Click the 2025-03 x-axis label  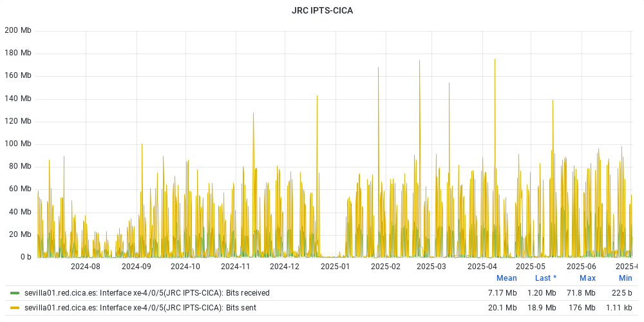[431, 266]
